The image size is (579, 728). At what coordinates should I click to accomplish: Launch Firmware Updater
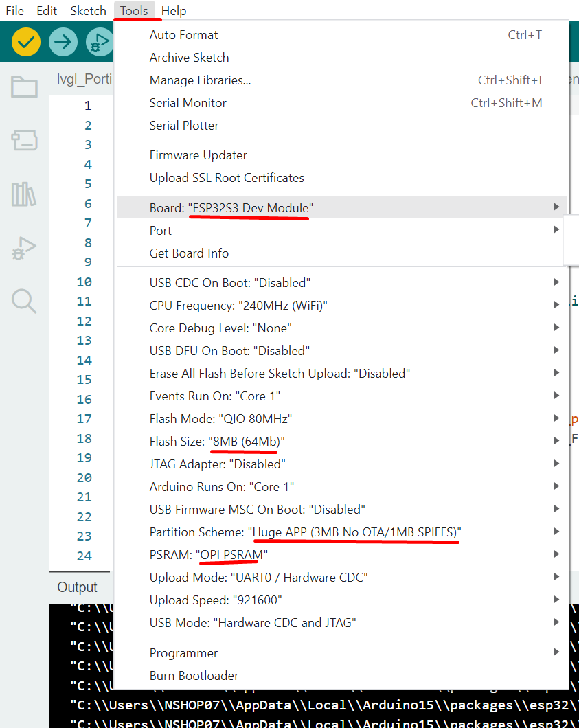[x=341, y=155]
